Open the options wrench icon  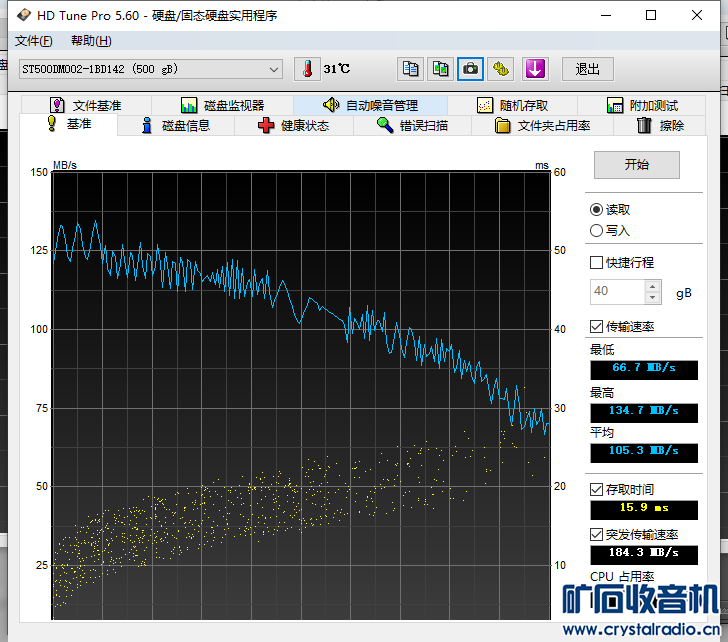coord(501,69)
